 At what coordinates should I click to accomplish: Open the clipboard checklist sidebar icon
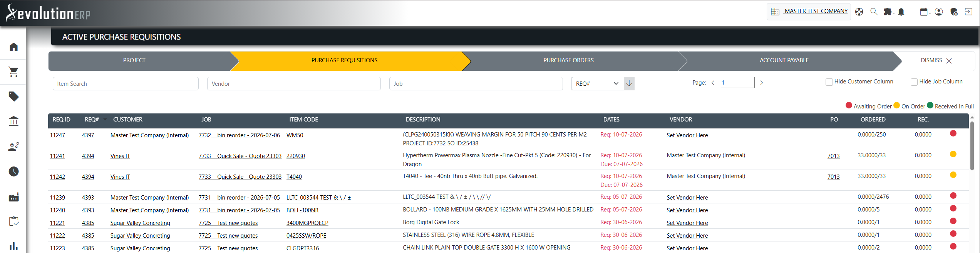click(13, 221)
